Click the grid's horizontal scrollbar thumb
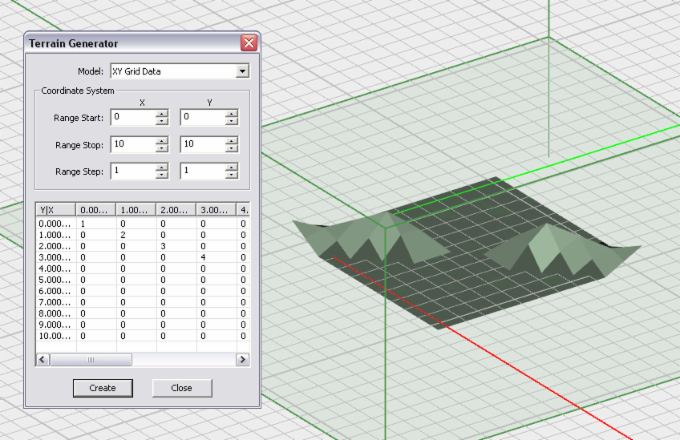Screen dimensions: 680x440 (x=90, y=359)
